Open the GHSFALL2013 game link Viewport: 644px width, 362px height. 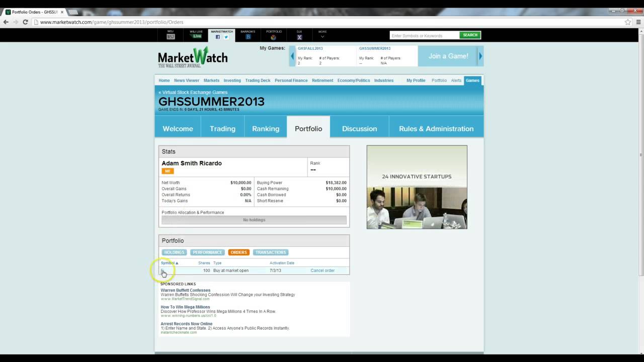[x=310, y=48]
